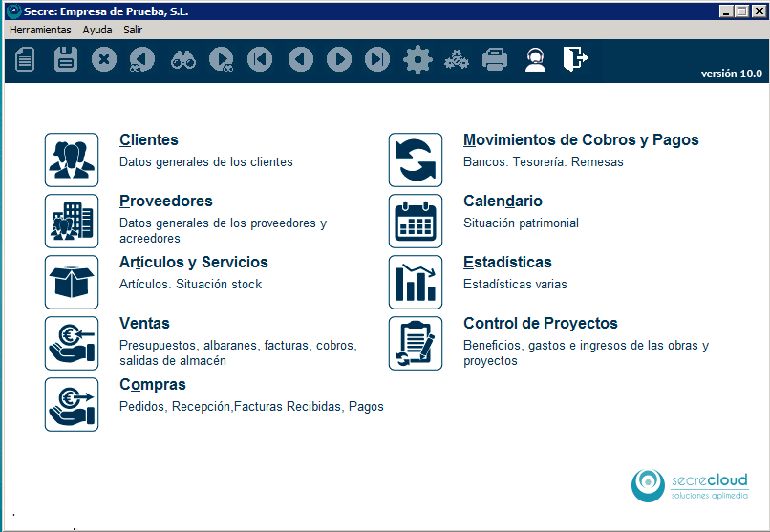Open the Clientes module icon
Image resolution: width=770 pixels, height=532 pixels.
click(72, 160)
